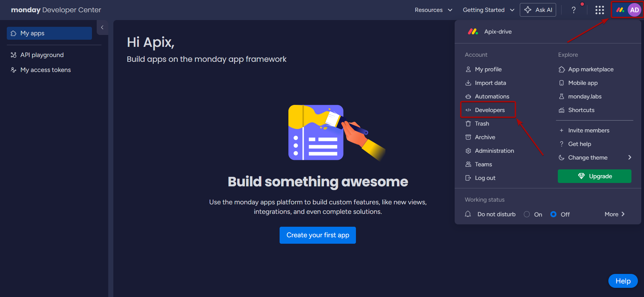This screenshot has height=297, width=644.
Task: Click the My profile person icon
Action: click(468, 69)
